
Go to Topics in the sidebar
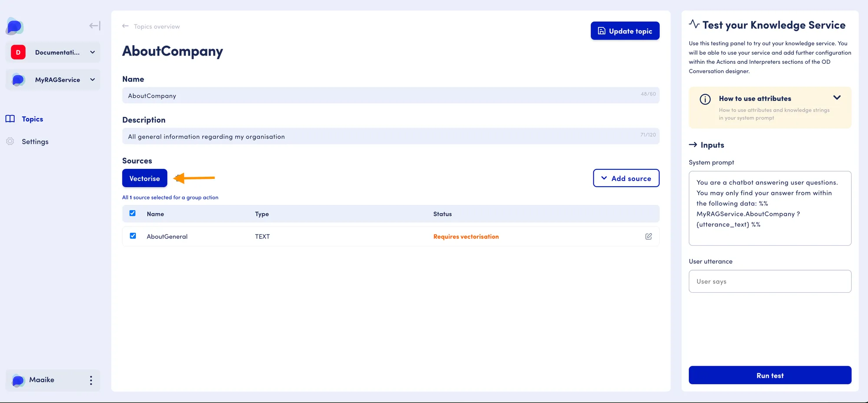(x=33, y=119)
